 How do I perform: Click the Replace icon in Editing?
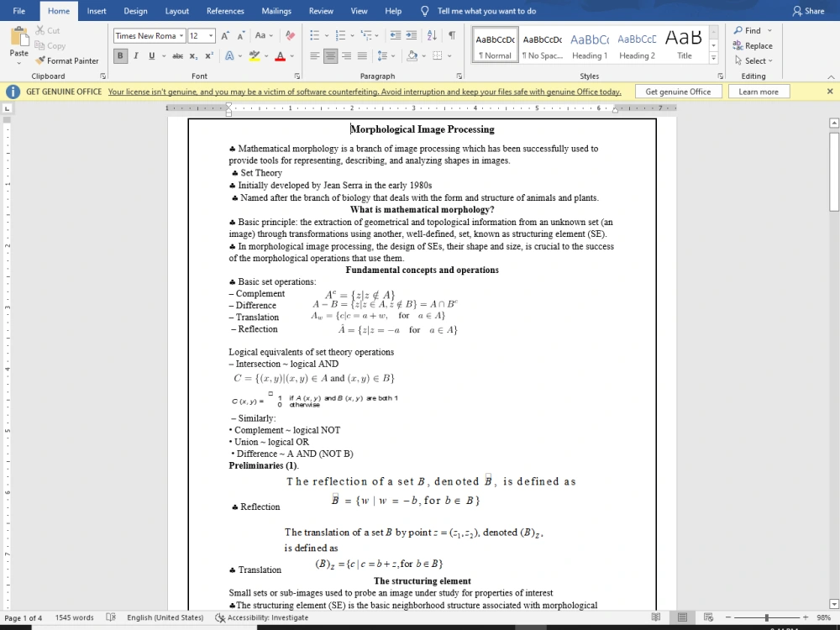point(738,45)
